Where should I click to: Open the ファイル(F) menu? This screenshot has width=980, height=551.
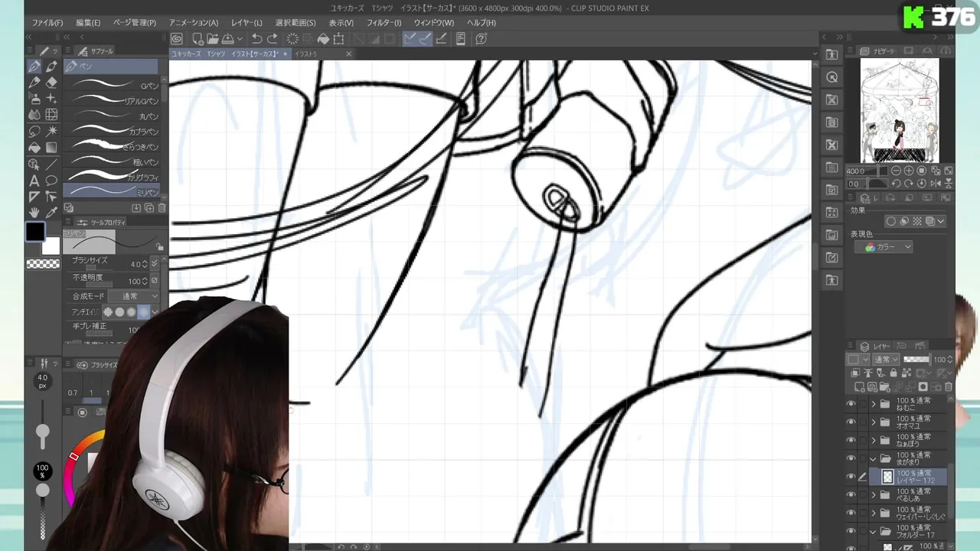47,23
